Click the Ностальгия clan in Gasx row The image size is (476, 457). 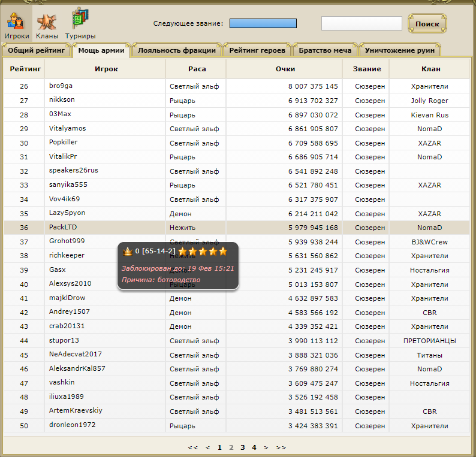pos(430,270)
